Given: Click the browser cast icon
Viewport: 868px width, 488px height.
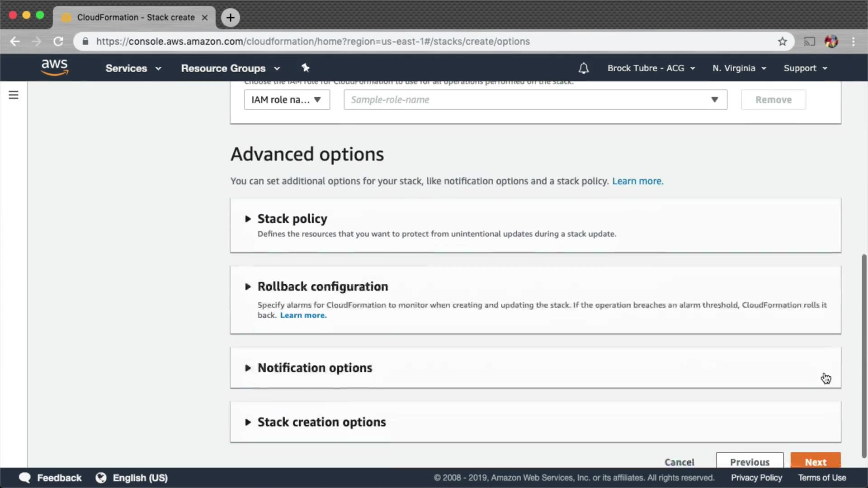Looking at the screenshot, I should pyautogui.click(x=809, y=42).
